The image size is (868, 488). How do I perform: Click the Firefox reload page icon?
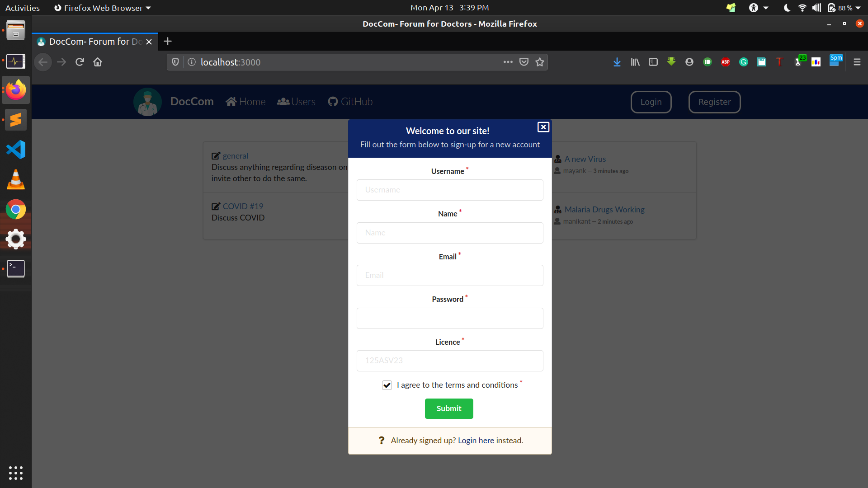click(x=80, y=62)
